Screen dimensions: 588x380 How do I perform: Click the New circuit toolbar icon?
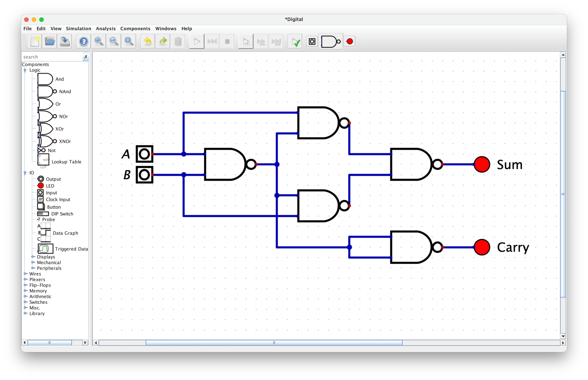[35, 42]
